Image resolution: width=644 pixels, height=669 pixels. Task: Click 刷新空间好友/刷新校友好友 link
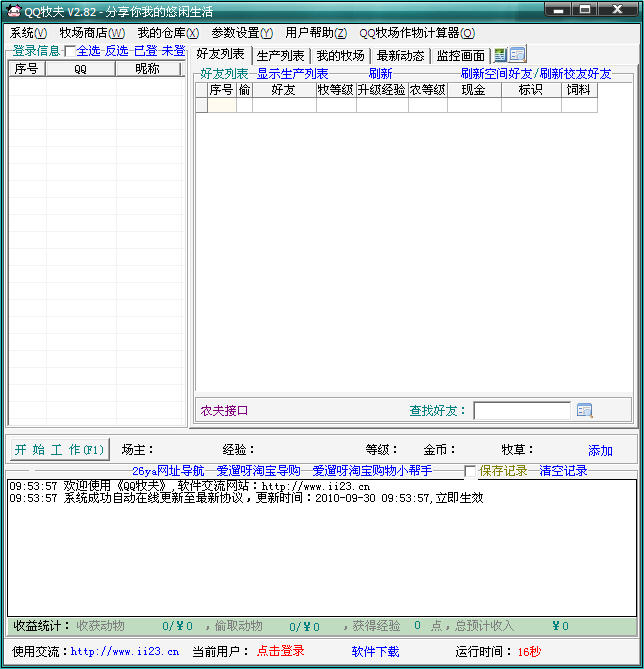tap(536, 74)
